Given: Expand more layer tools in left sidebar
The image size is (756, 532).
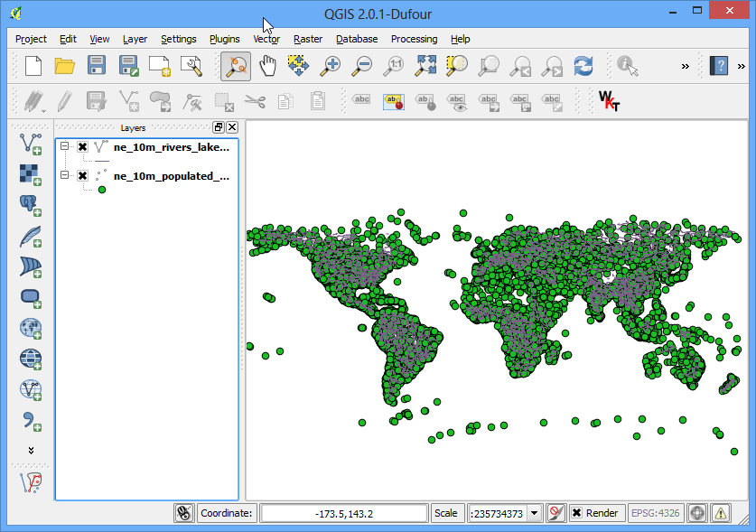Looking at the screenshot, I should click(x=31, y=450).
